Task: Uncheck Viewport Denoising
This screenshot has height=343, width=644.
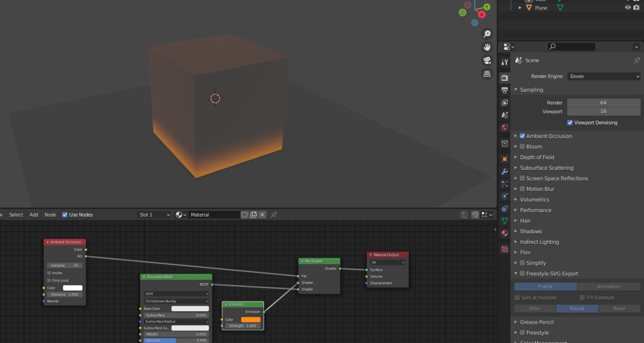Action: tap(570, 122)
